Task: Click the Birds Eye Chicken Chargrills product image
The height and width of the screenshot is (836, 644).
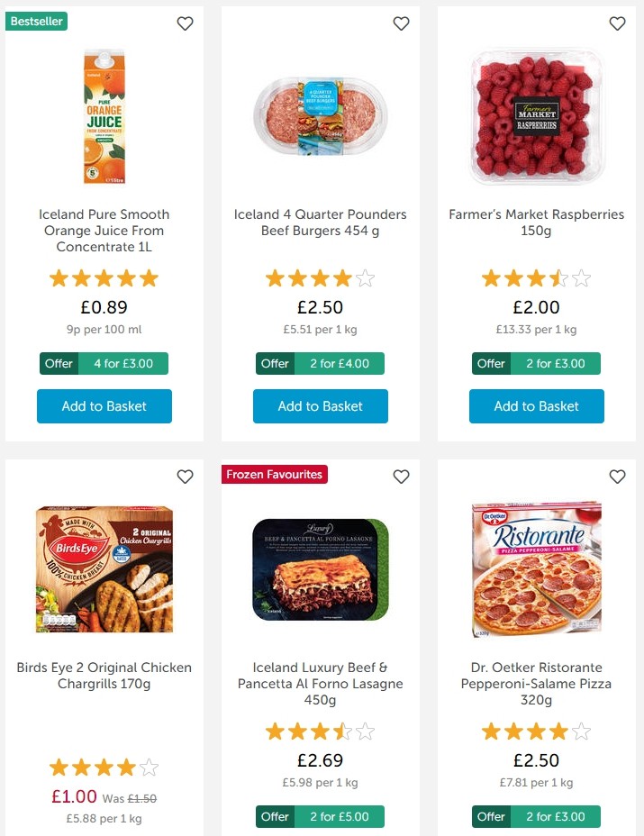Action: coord(104,569)
